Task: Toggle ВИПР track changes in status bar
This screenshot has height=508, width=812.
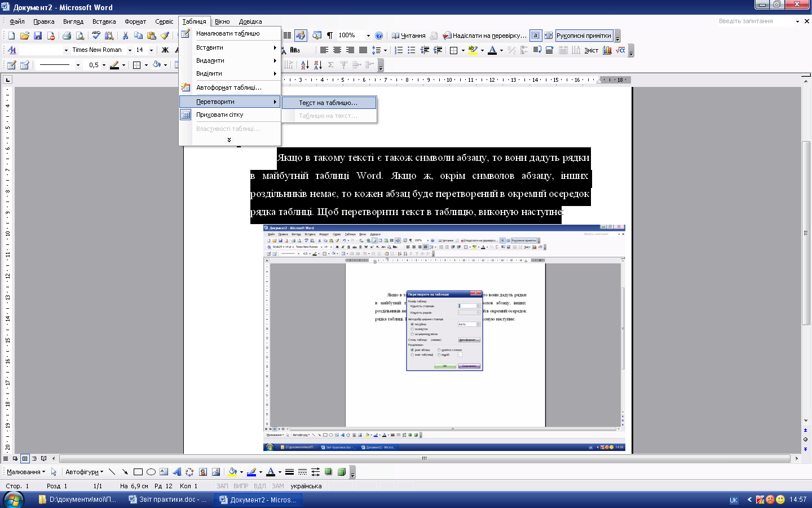Action: pos(241,486)
